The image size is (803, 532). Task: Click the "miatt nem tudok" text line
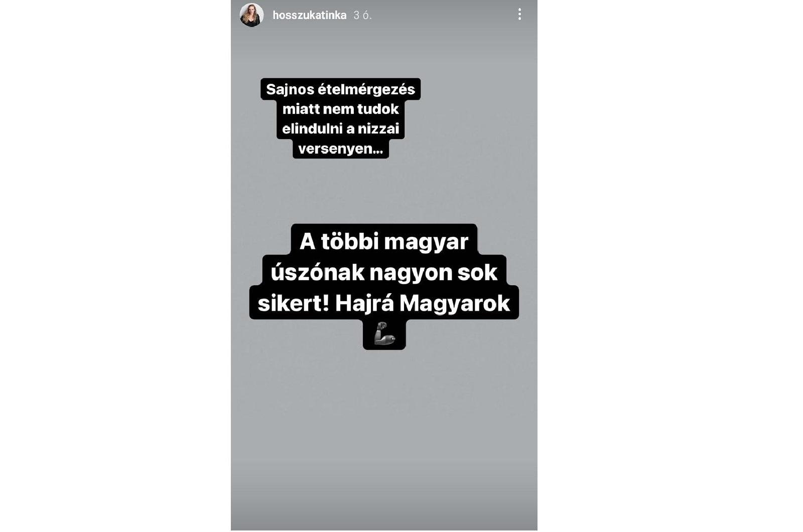coord(340,109)
